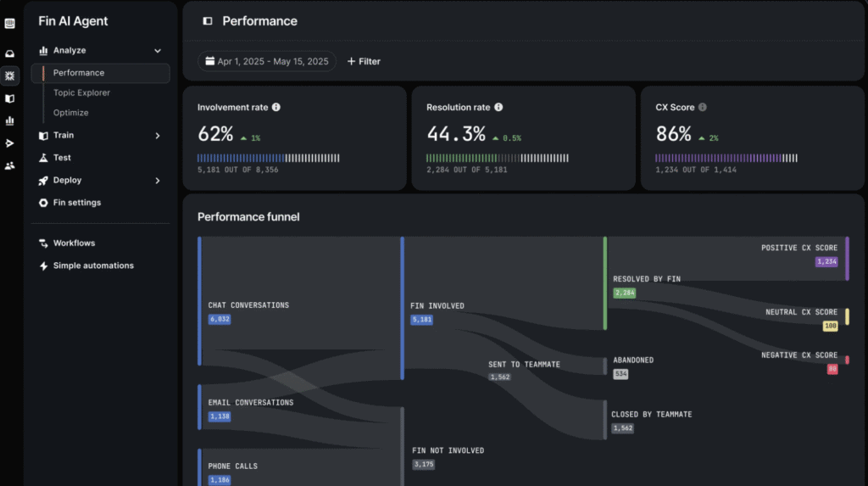The image size is (868, 486).
Task: Expand the Train section arrow
Action: point(158,136)
